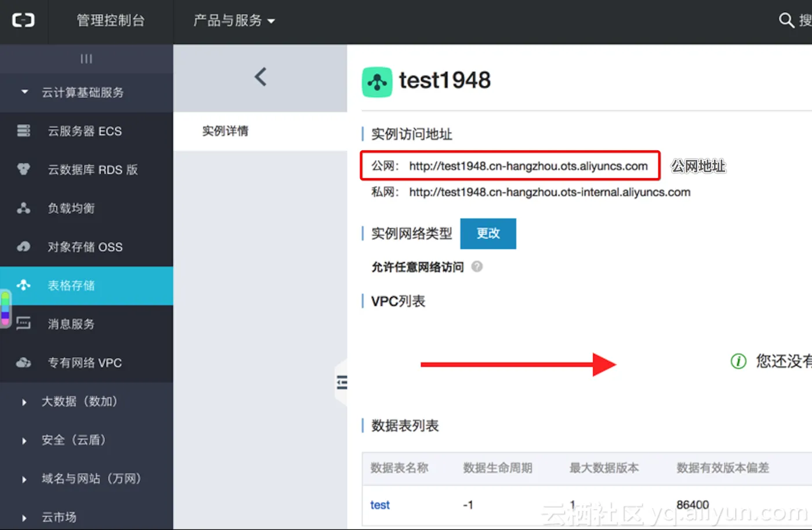Click the ECS server icon

(23, 130)
